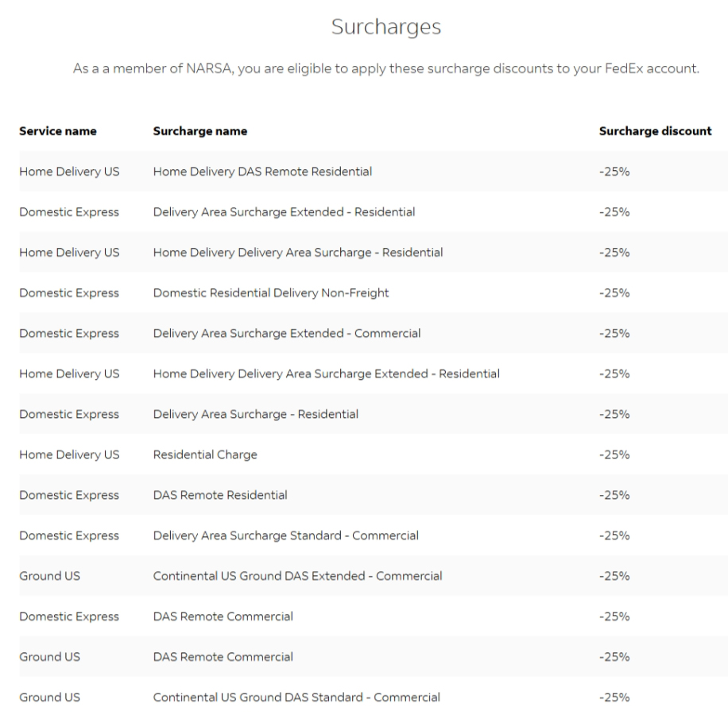Click Delivery Area Surcharge - Residential entry
This screenshot has height=723, width=728.
tap(255, 414)
